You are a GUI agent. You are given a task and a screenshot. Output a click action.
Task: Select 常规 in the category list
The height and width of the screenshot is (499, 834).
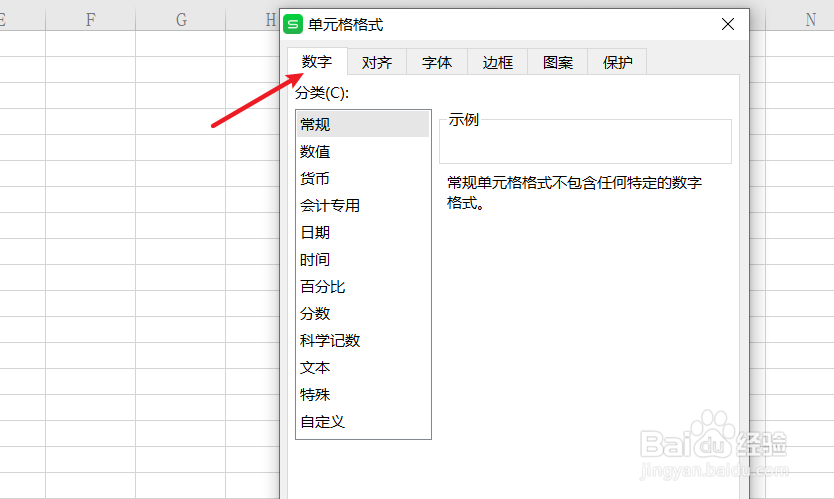[363, 124]
